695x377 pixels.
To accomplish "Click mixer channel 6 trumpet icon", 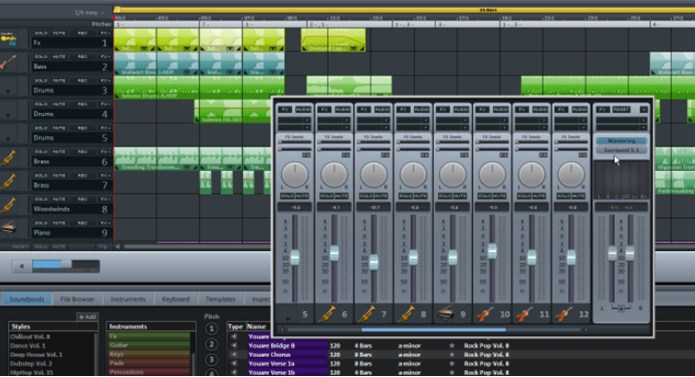I will pos(327,314).
